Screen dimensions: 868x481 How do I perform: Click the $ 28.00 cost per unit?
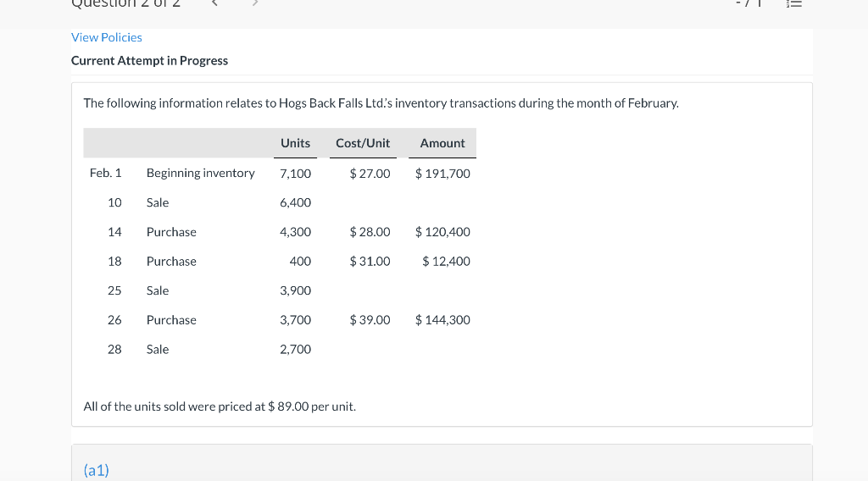point(370,232)
